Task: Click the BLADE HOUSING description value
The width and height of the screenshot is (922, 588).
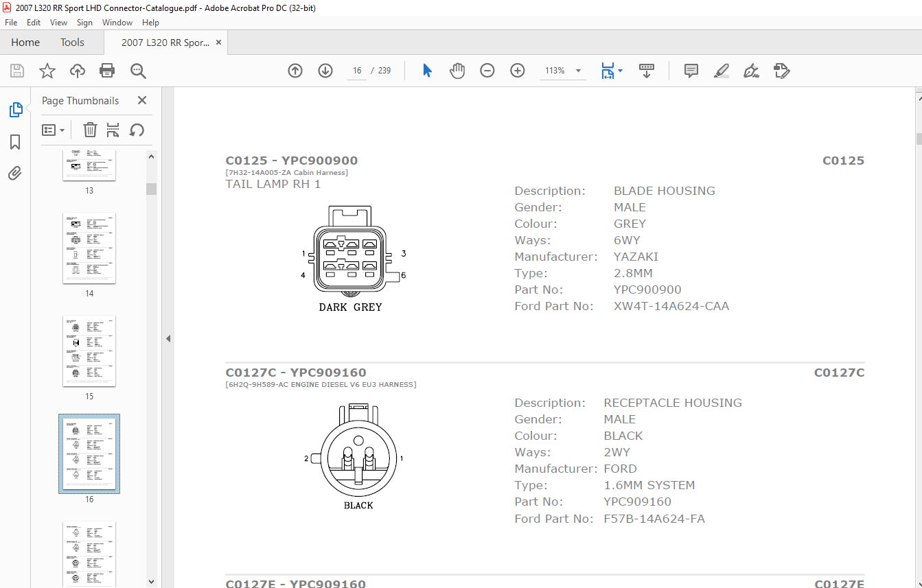Action: pos(665,191)
